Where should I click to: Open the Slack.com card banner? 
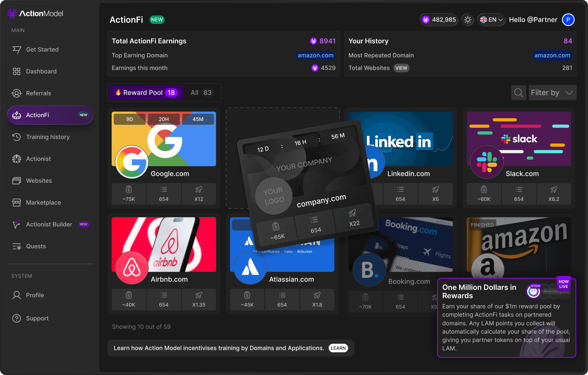click(x=519, y=139)
